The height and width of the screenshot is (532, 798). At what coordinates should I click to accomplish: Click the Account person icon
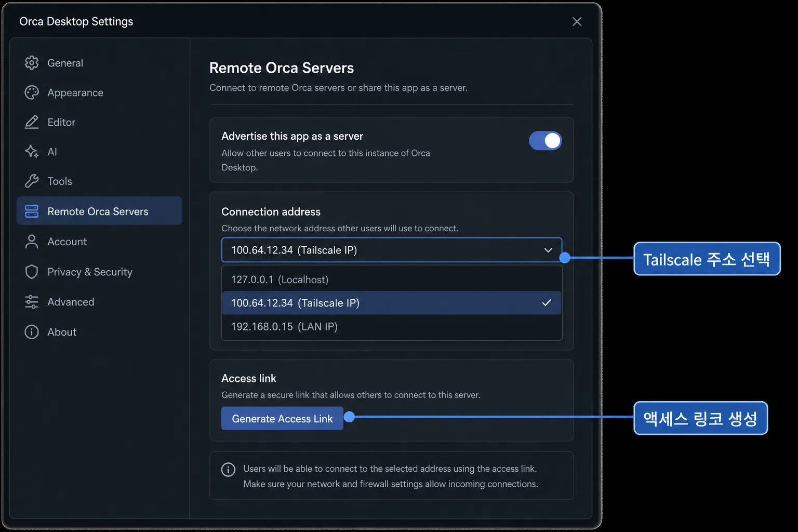32,242
